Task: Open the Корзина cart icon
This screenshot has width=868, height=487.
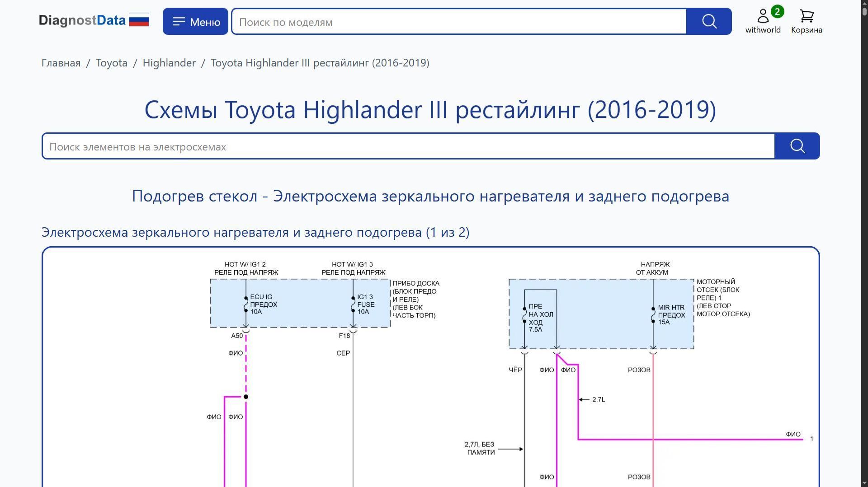Action: 807,21
